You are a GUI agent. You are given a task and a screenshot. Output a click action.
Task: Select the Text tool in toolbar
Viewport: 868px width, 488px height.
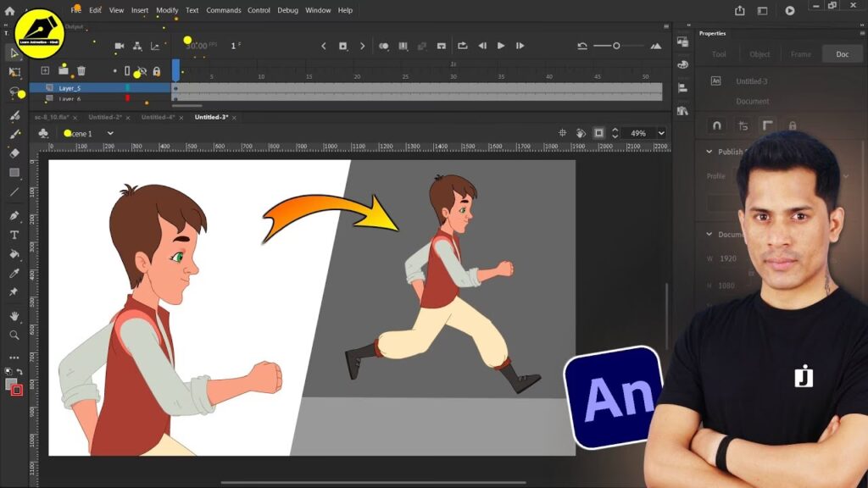coord(14,235)
